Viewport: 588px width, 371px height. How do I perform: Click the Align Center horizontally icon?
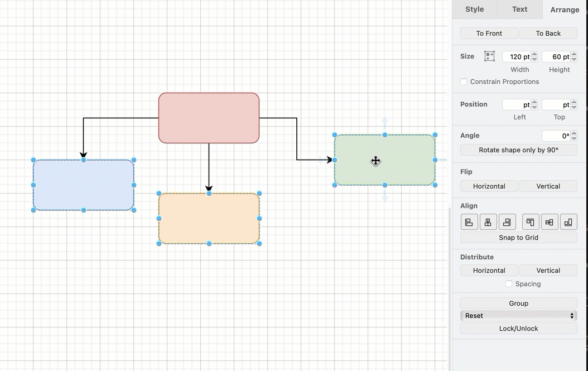[488, 221]
